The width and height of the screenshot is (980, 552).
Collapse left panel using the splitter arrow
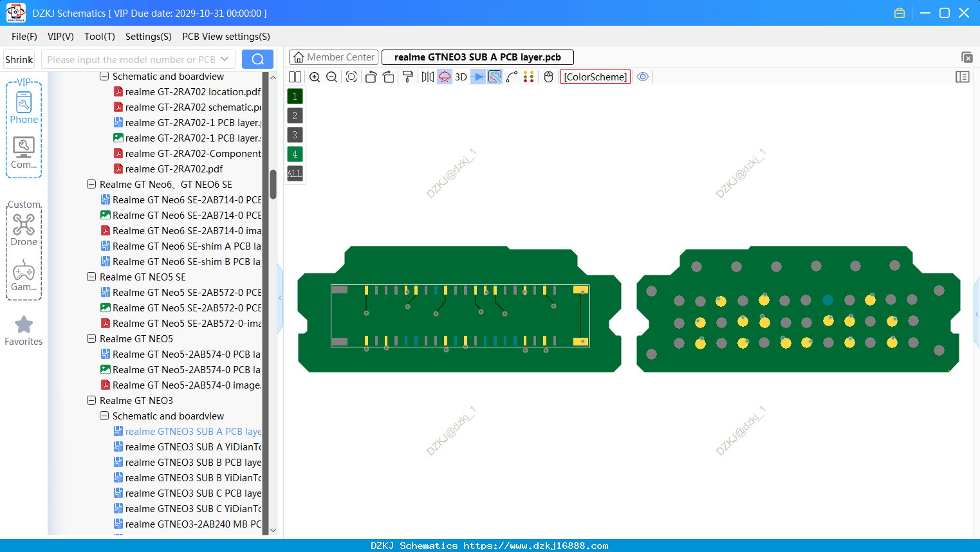pos(280,298)
